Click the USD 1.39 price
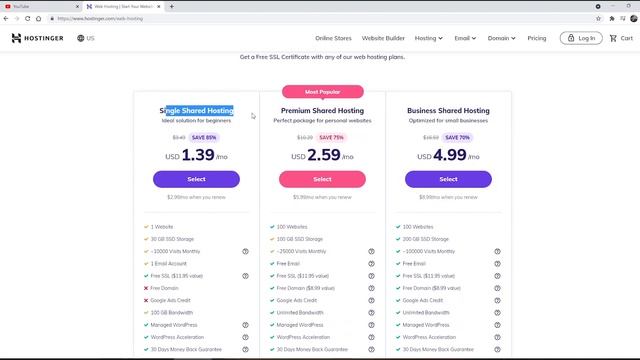The image size is (640, 360). click(196, 155)
